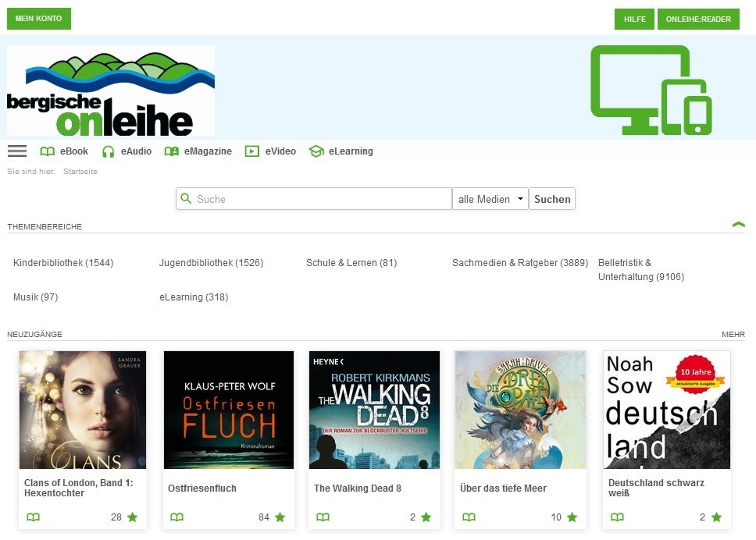Click the rating star for Über das tiefe Meer
Screen dimensions: 756x540
click(572, 517)
